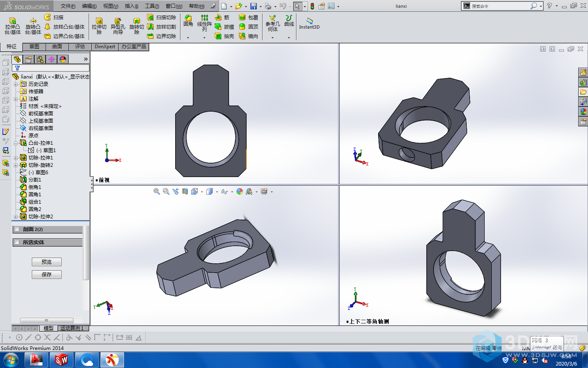
Task: Switch to the 草图 tab
Action: click(x=34, y=47)
